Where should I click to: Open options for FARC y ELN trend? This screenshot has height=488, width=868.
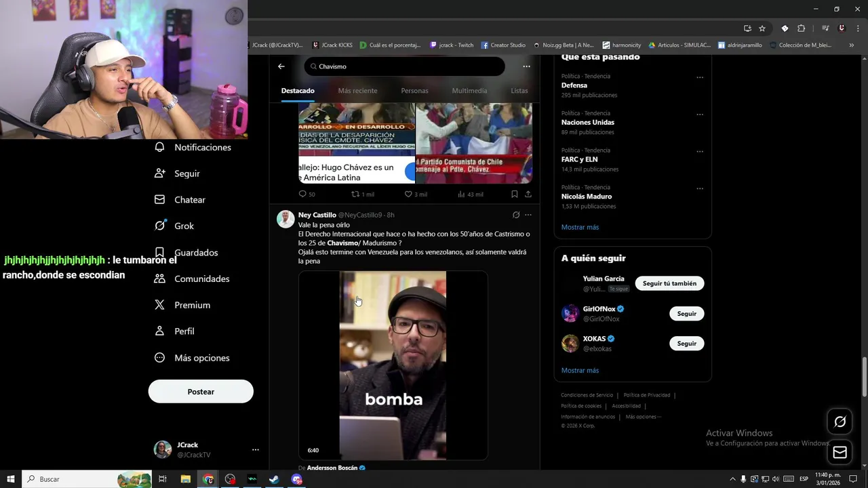pos(700,152)
